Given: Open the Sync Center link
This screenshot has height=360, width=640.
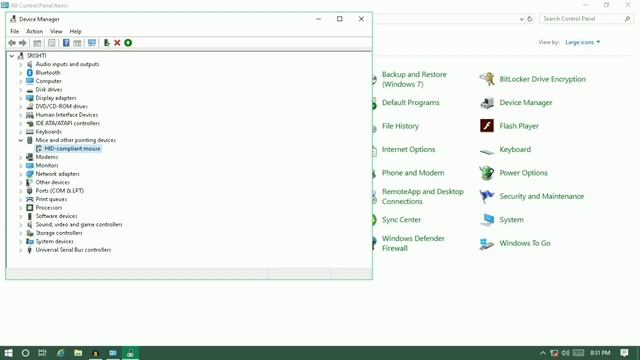Looking at the screenshot, I should (x=401, y=220).
